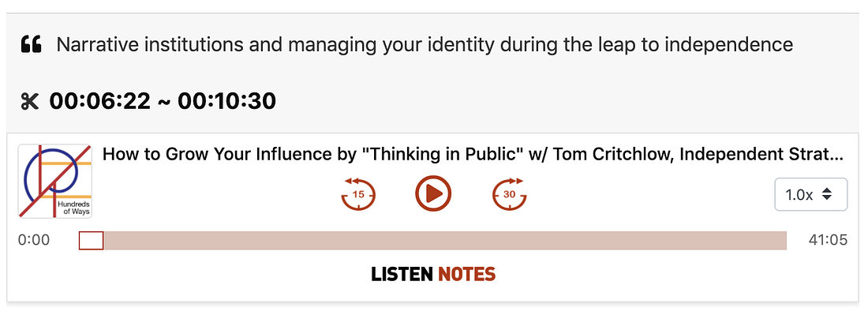Click the 41:05 total duration label
Viewport: 868px width, 315px height.
coord(828,240)
